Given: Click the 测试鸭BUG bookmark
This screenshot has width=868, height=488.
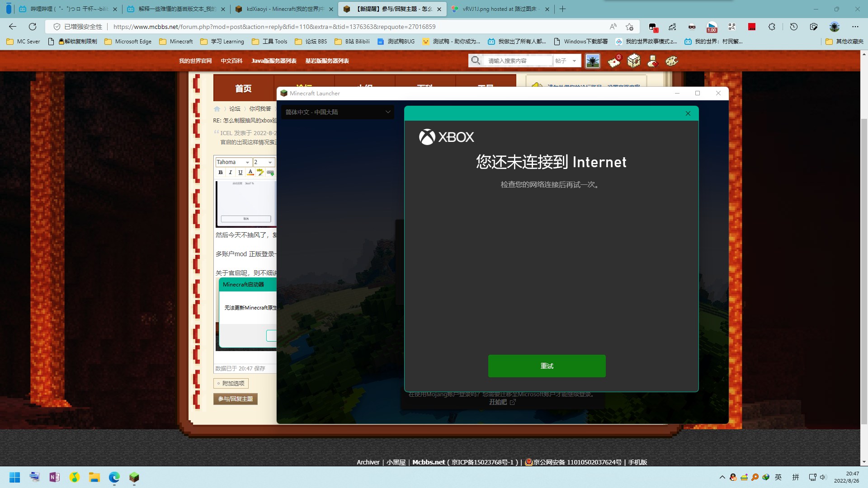Looking at the screenshot, I should tap(396, 42).
